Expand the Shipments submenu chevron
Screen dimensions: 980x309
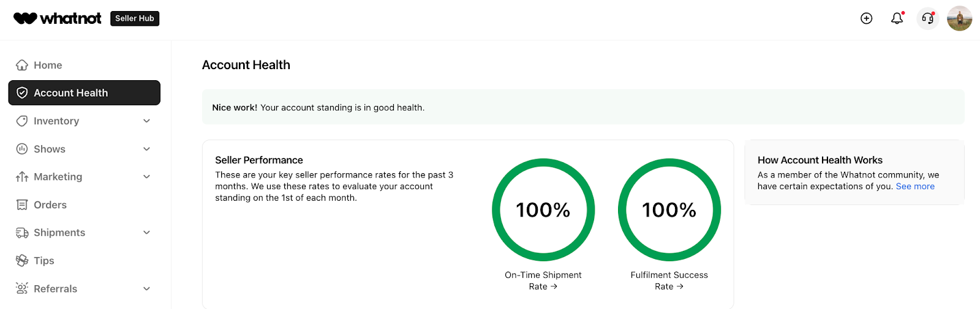[146, 233]
